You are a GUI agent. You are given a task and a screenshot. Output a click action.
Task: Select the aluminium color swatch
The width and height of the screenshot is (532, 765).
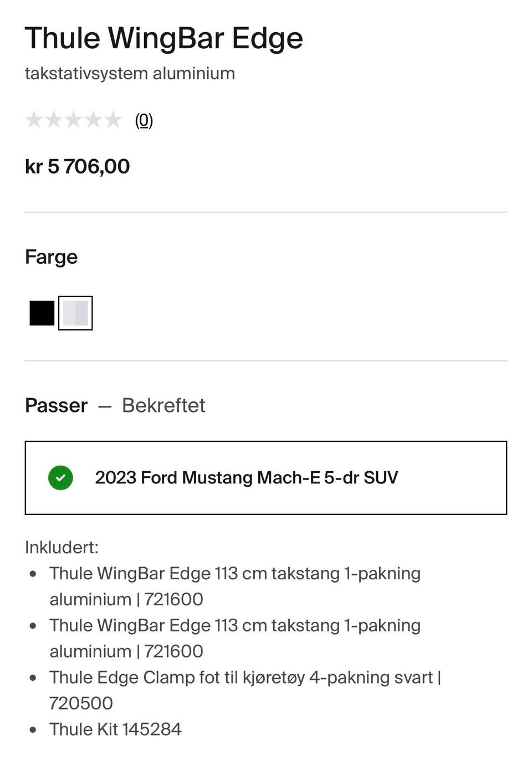(75, 313)
